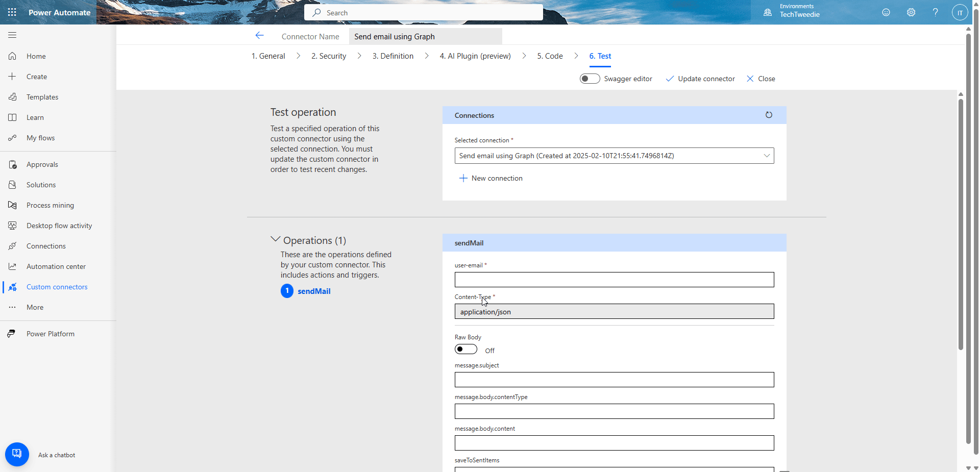Turn on the Raw Body switch
The height and width of the screenshot is (472, 980).
pyautogui.click(x=465, y=349)
